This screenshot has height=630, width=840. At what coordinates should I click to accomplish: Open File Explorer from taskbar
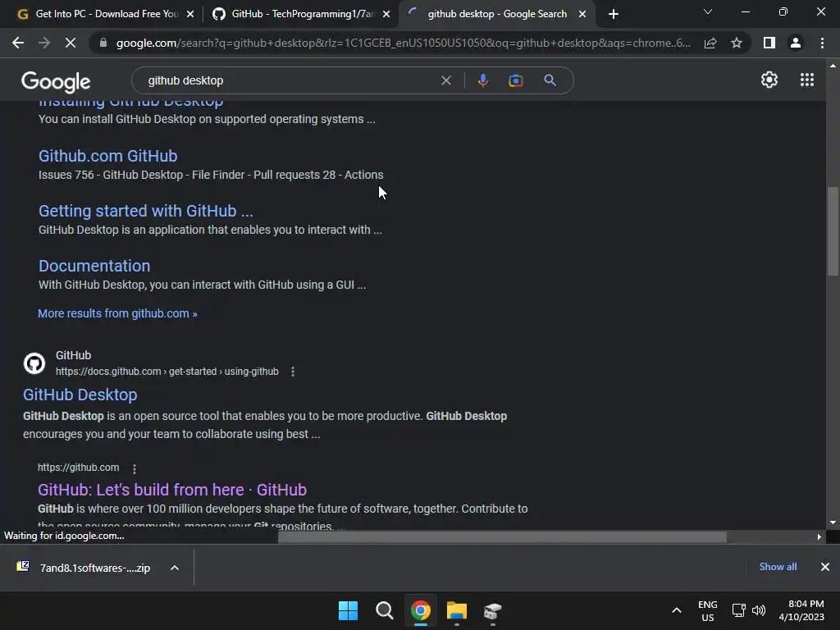click(x=456, y=610)
